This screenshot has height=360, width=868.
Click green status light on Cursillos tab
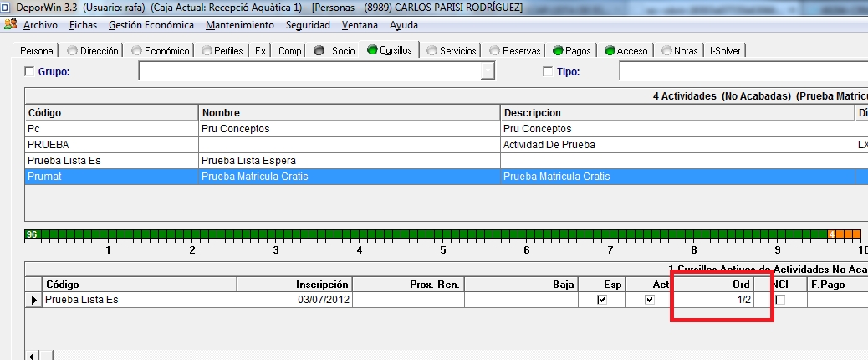[371, 50]
